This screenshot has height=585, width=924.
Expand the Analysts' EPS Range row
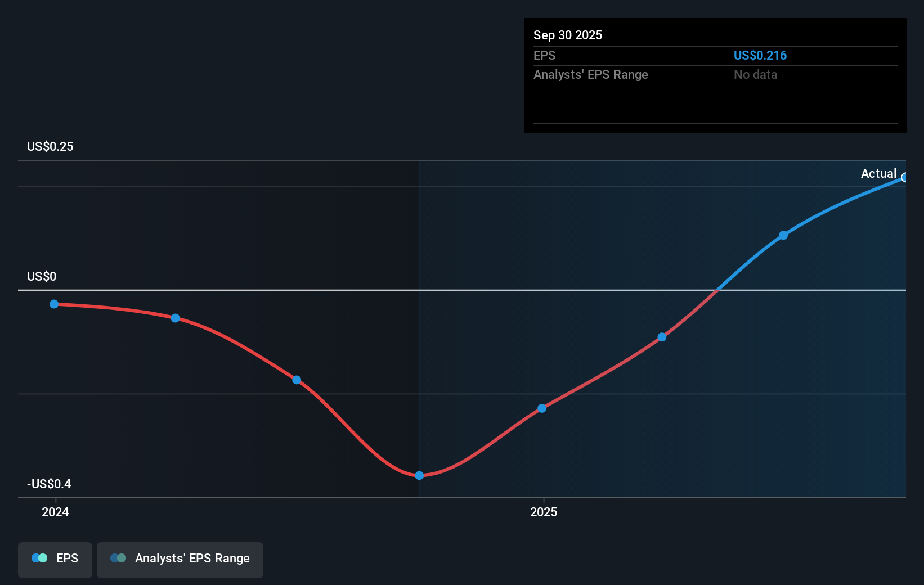coord(590,74)
